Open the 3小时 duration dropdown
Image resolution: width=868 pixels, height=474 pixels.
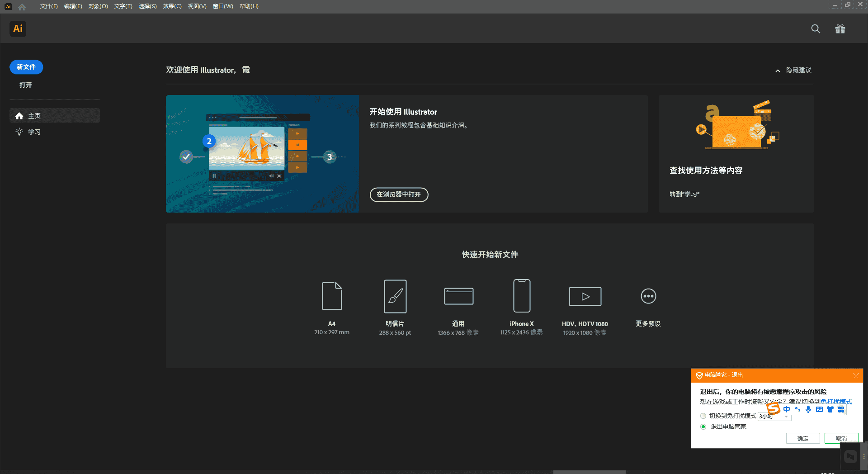point(774,417)
